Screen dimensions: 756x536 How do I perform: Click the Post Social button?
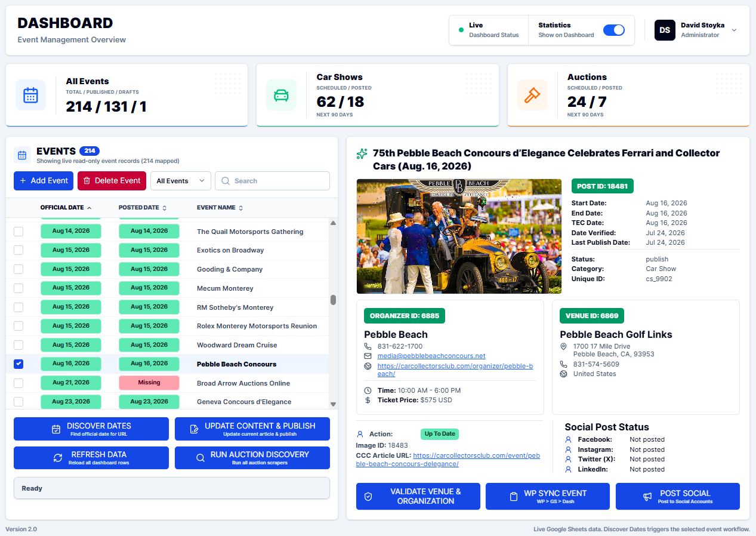(x=678, y=497)
